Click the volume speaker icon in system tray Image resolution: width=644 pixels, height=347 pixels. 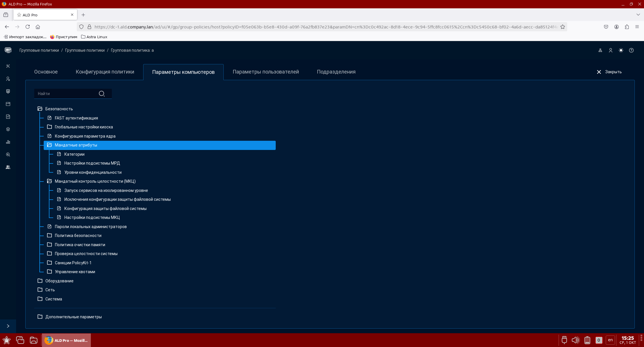click(x=575, y=340)
